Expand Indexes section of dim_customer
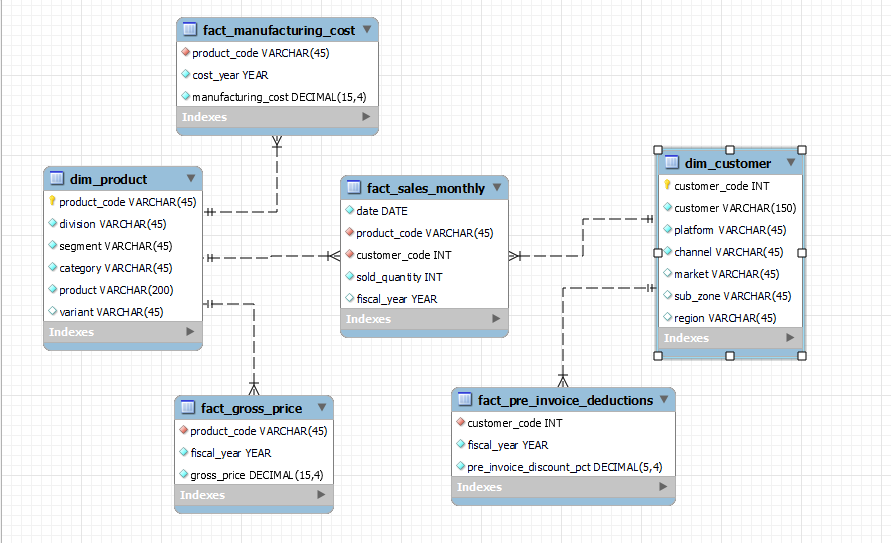Screen dimensions: 891x543 790,337
